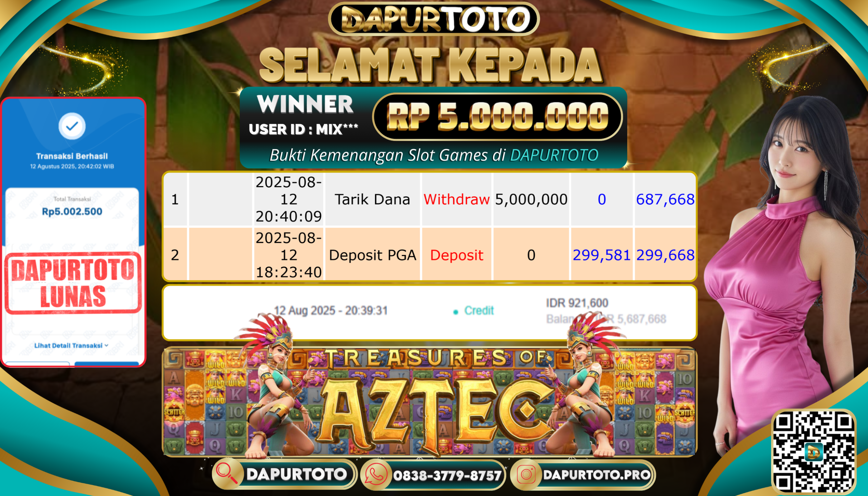This screenshot has width=868, height=496.
Task: Click the magnifying glass search icon
Action: click(x=228, y=474)
